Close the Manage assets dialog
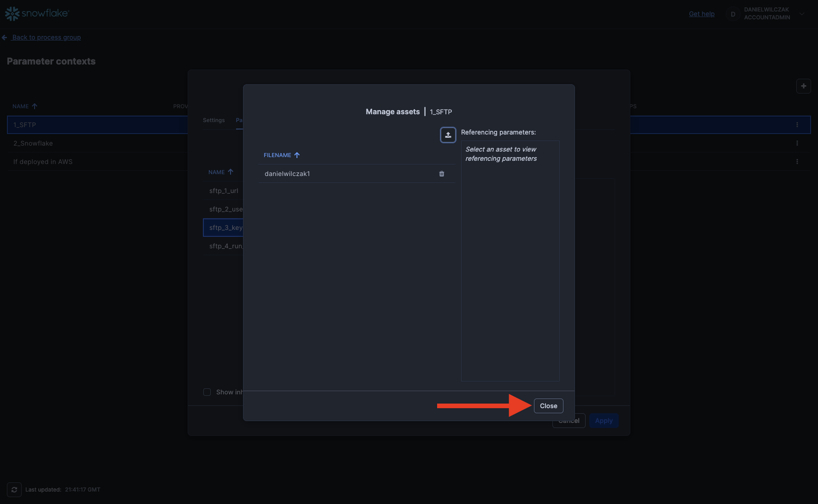Viewport: 818px width, 504px height. point(548,406)
